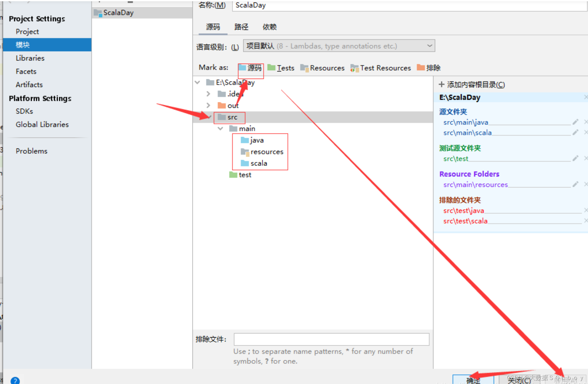Click src\main\java source path entry

tap(466, 122)
